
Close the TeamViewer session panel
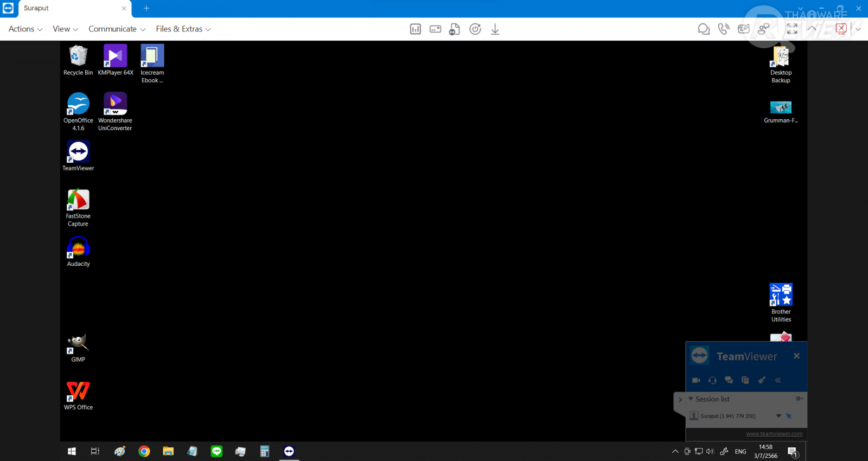[x=796, y=356]
